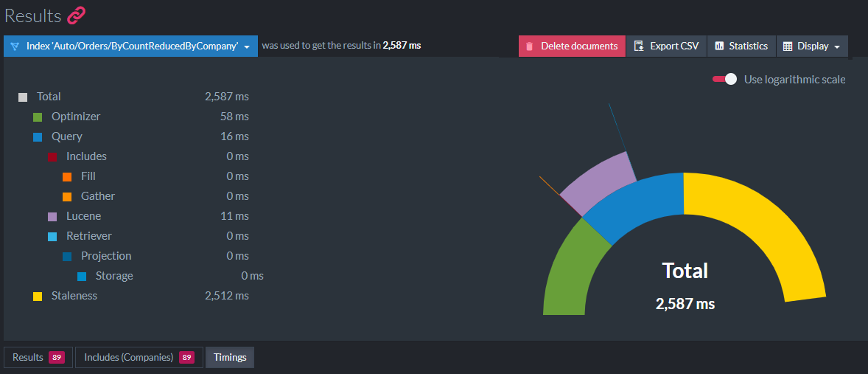Click the Statistics button

pyautogui.click(x=741, y=46)
